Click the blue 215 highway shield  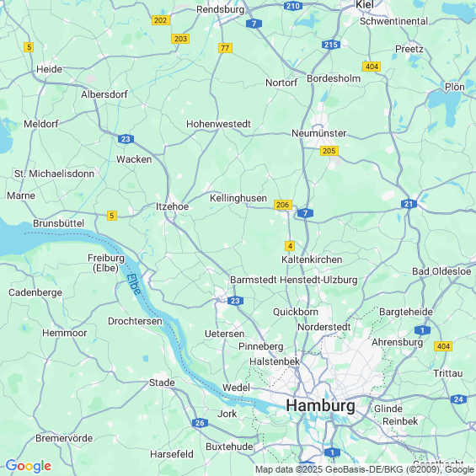click(x=331, y=45)
